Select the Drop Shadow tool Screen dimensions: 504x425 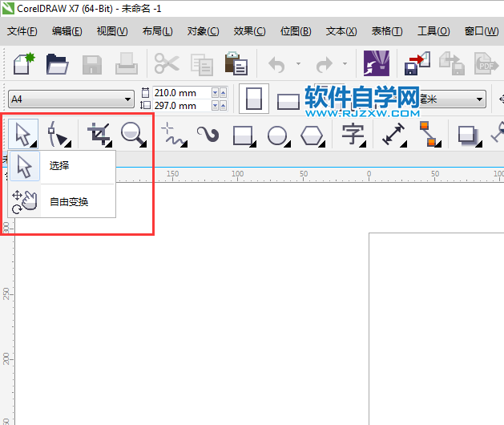470,136
